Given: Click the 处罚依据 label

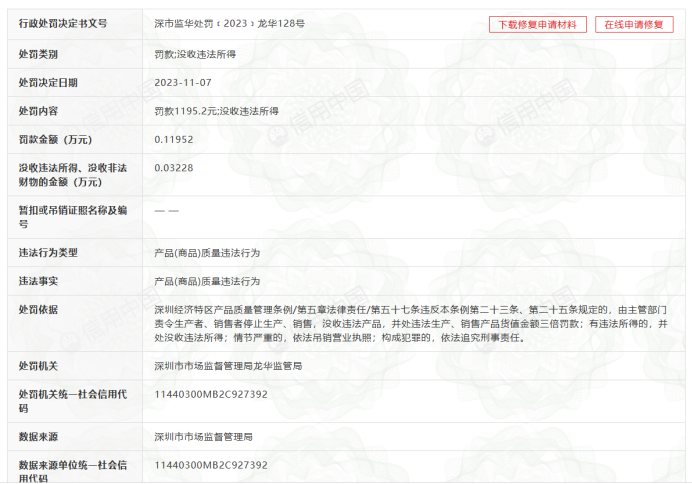Looking at the screenshot, I should [38, 309].
